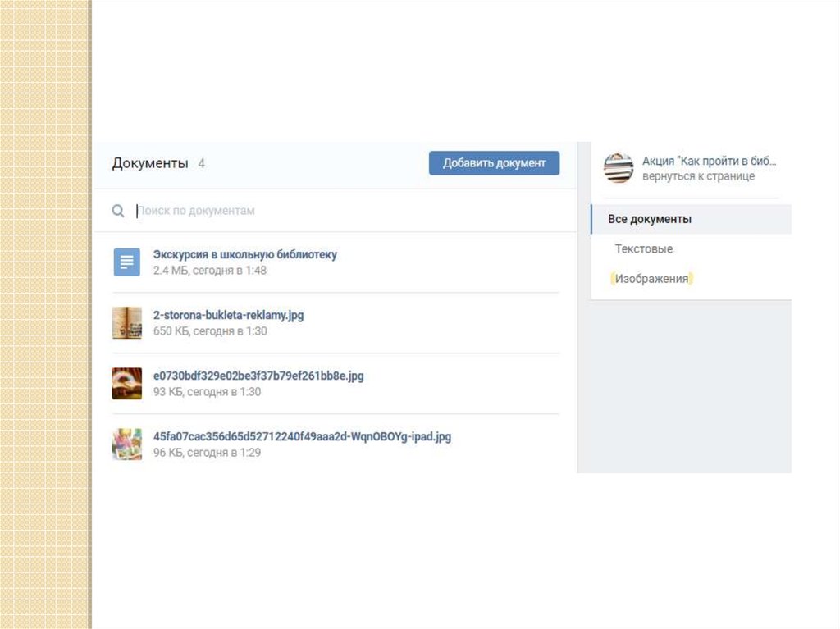This screenshot has width=840, height=629.
Task: Click the document counter showing 4
Action: click(202, 163)
